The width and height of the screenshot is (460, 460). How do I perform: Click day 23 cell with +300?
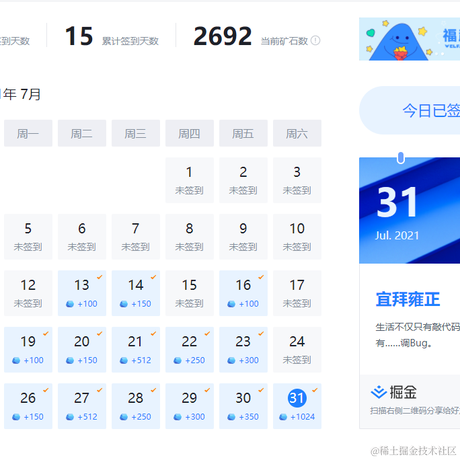(x=243, y=350)
